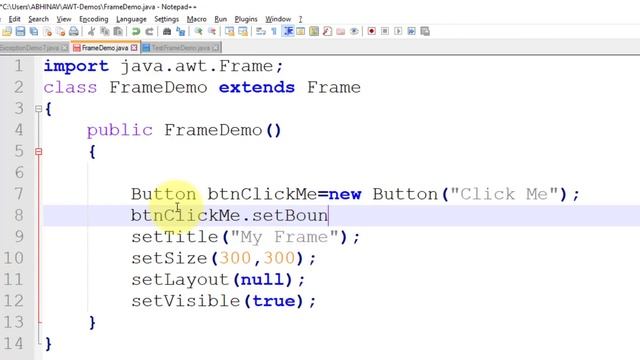Screen dimensions: 640x360
Task: Open the Function List panel icon
Action: pos(327,31)
